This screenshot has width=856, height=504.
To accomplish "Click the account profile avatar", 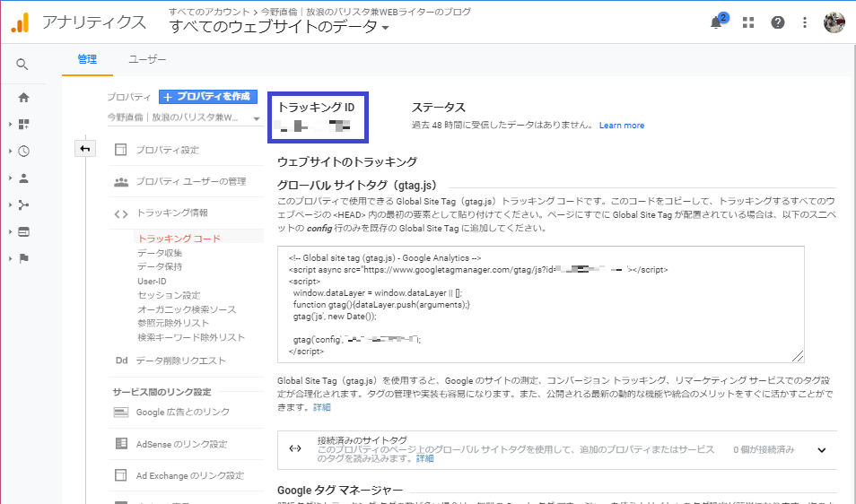I will click(x=834, y=22).
